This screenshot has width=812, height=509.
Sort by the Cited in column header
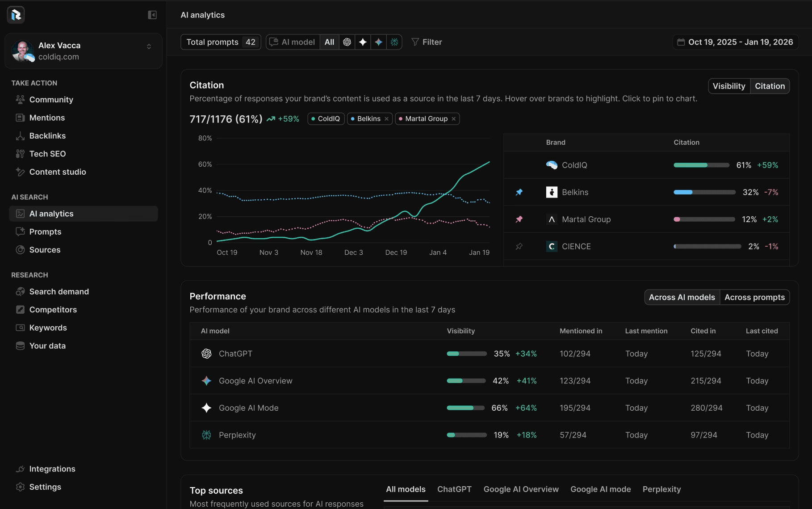703,331
